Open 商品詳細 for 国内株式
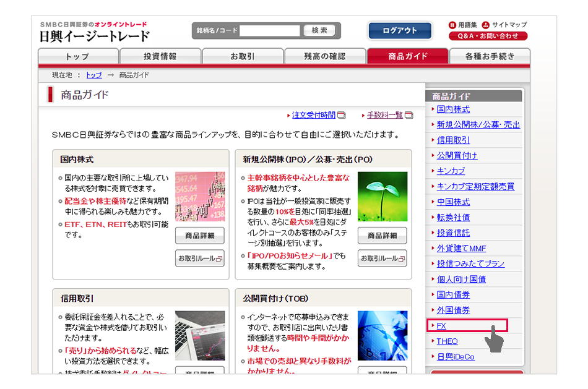588x389 pixels. 199,236
